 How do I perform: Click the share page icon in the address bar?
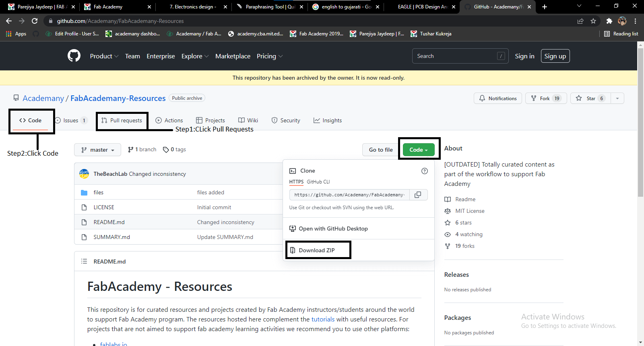point(580,21)
